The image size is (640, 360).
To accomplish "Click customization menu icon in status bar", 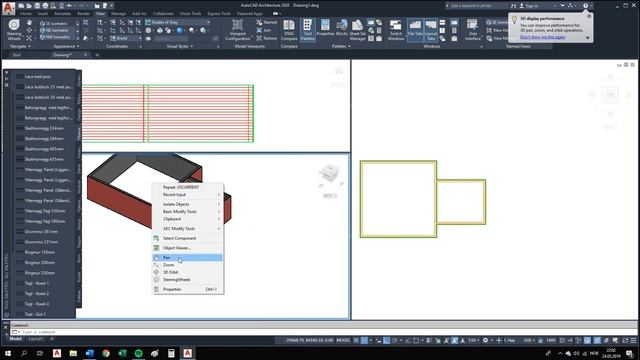I will coord(633,340).
